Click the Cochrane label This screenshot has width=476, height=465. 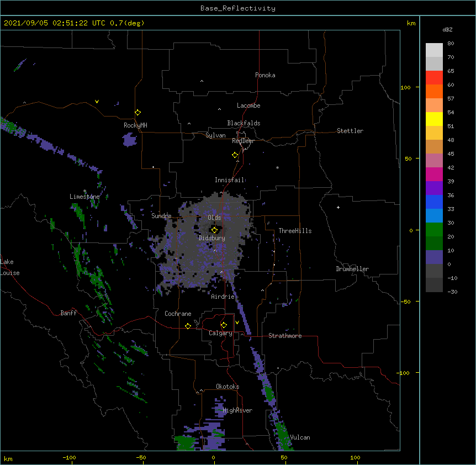(x=178, y=314)
